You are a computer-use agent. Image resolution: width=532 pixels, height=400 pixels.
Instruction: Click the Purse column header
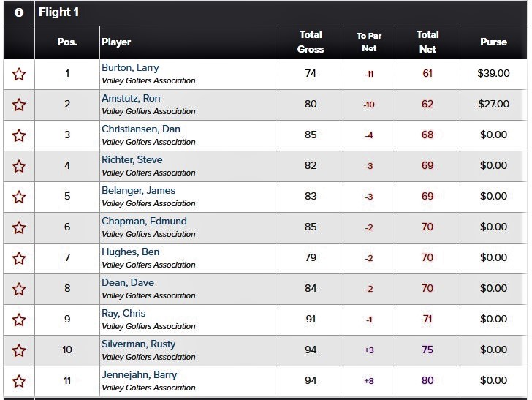494,42
